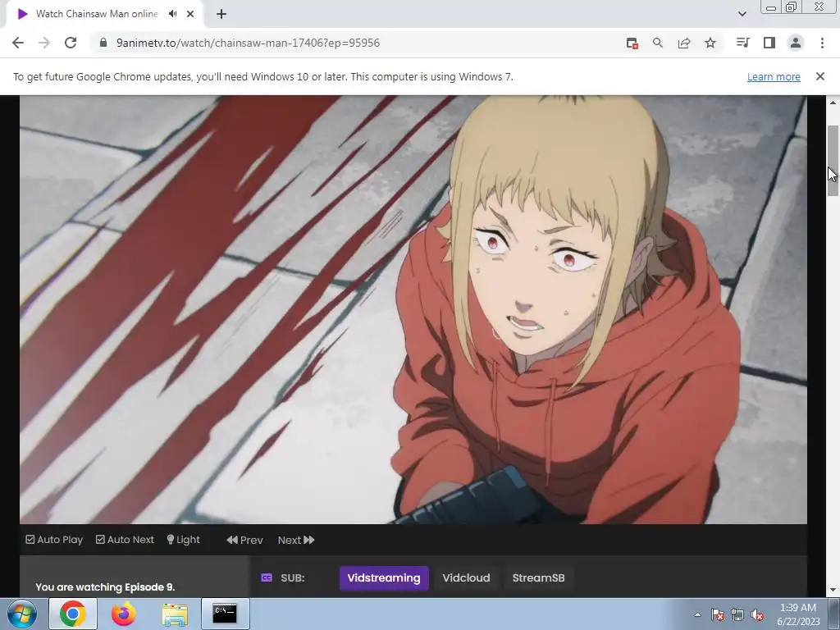Open Chrome in the taskbar

click(73, 614)
